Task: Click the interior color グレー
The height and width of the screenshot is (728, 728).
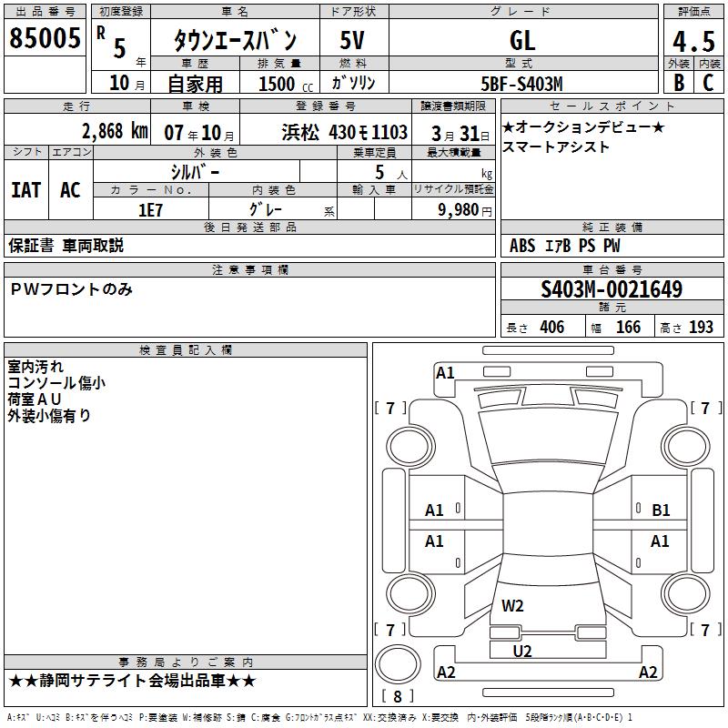Action: coord(266,209)
